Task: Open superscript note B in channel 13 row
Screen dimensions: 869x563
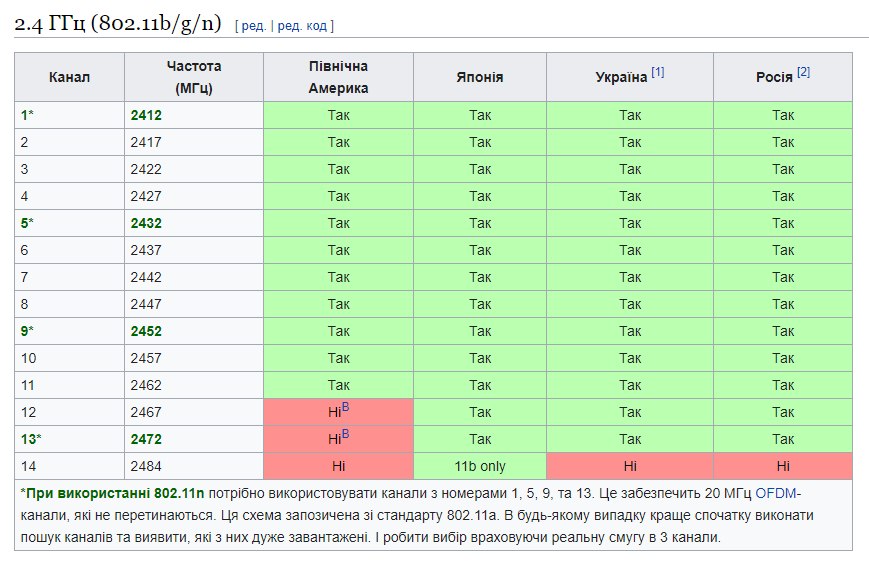Action: coord(345,434)
